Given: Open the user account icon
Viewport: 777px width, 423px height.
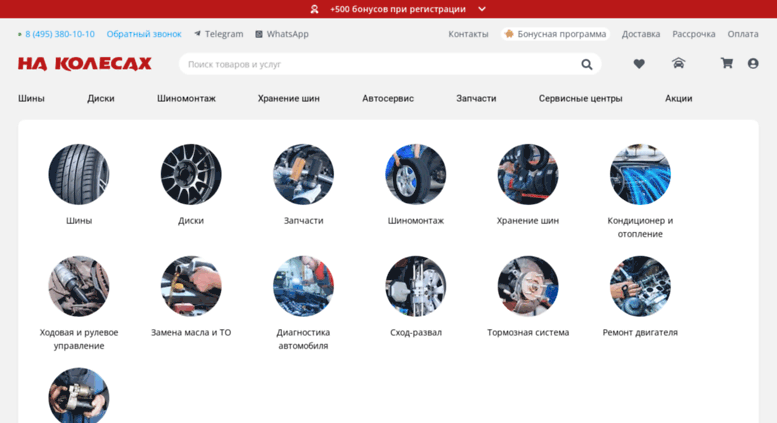Looking at the screenshot, I should coord(753,63).
